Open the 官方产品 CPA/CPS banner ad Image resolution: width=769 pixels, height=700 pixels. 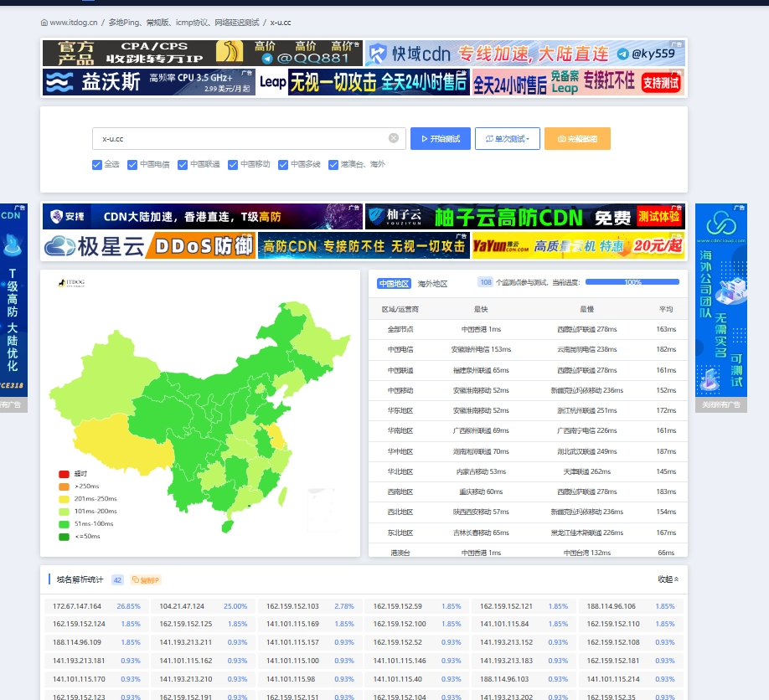(203, 53)
